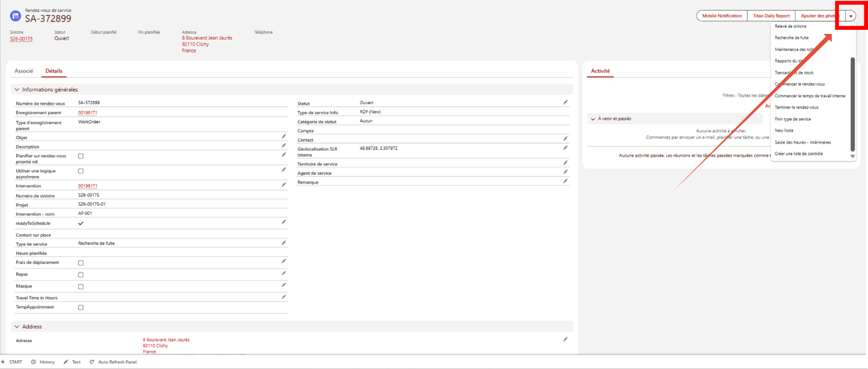Image resolution: width=868 pixels, height=369 pixels.
Task: Click the Agent de service edit pencil
Action: coord(565,172)
